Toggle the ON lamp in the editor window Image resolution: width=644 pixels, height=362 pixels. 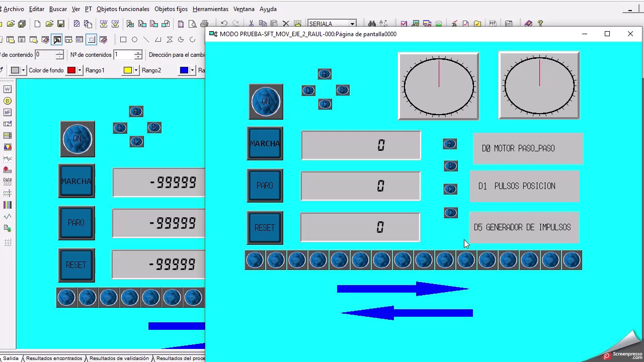(x=77, y=139)
